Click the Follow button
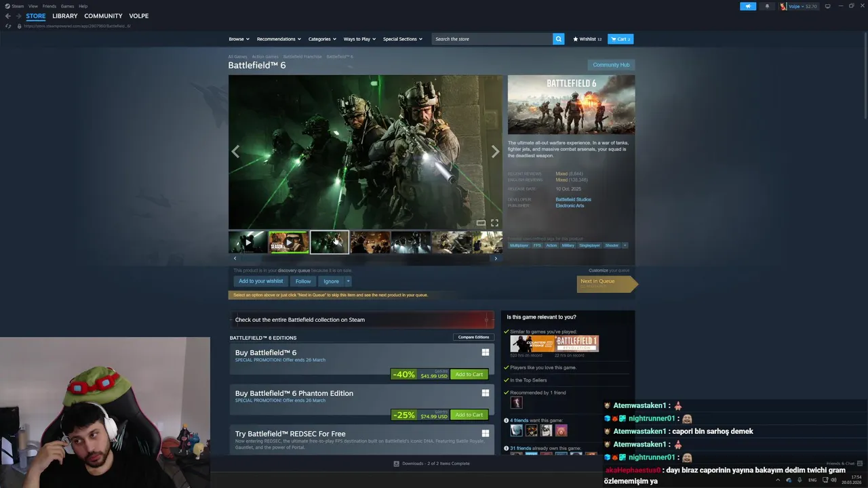This screenshot has height=488, width=868. pyautogui.click(x=303, y=281)
